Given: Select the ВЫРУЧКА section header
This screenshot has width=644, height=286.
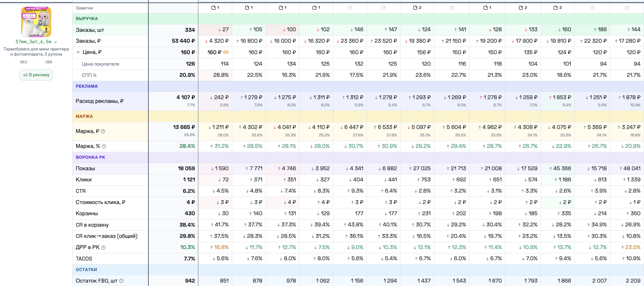Looking at the screenshot, I should pos(87,19).
